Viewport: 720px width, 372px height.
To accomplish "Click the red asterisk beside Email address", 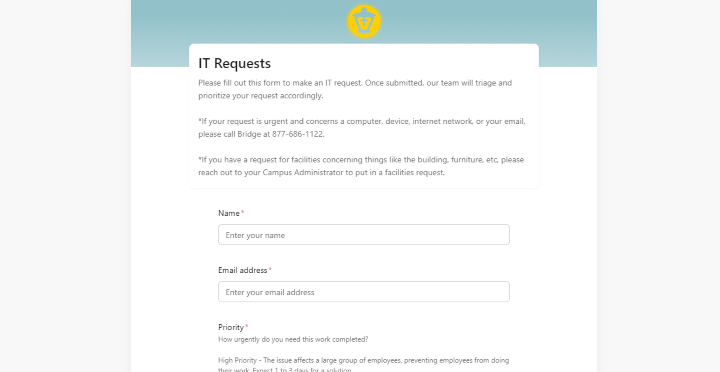I will (270, 269).
